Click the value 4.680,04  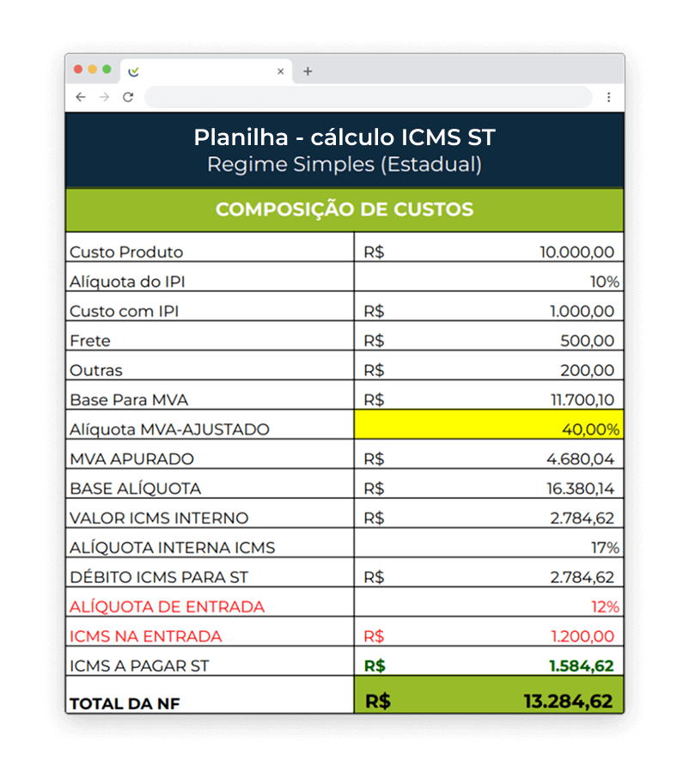click(581, 459)
